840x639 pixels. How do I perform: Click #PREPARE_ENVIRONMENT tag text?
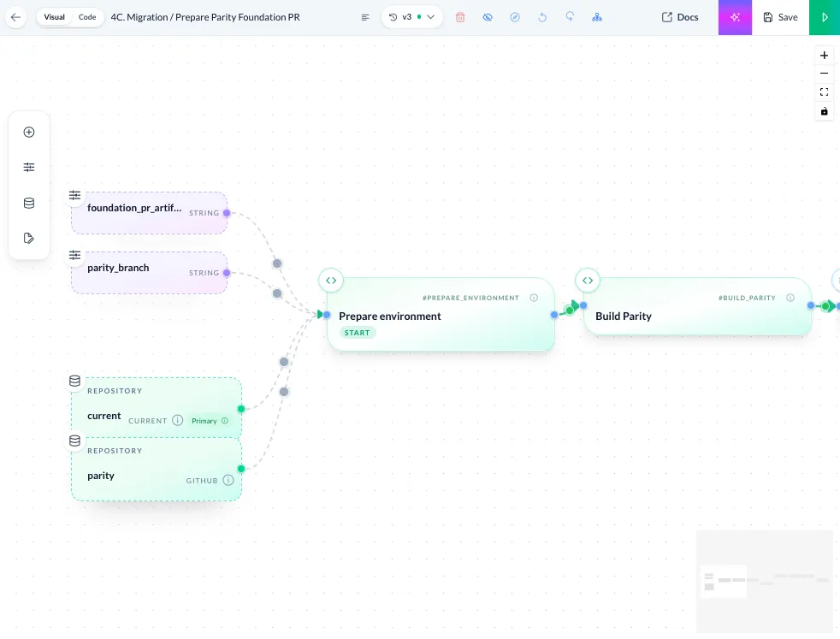click(470, 298)
